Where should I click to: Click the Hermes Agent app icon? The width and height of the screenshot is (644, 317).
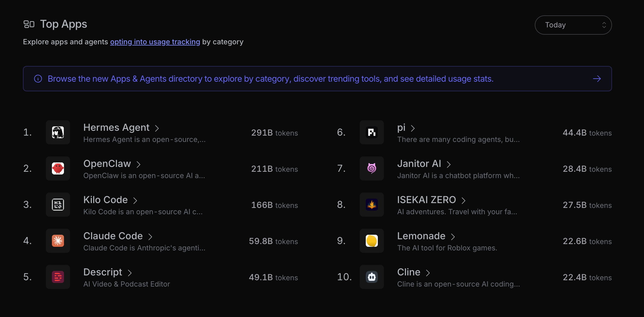pos(58,132)
